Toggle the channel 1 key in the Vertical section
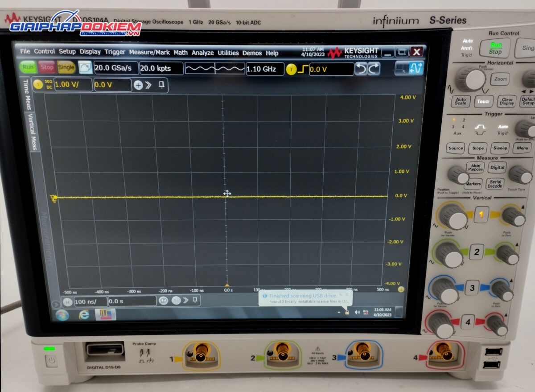 point(481,215)
